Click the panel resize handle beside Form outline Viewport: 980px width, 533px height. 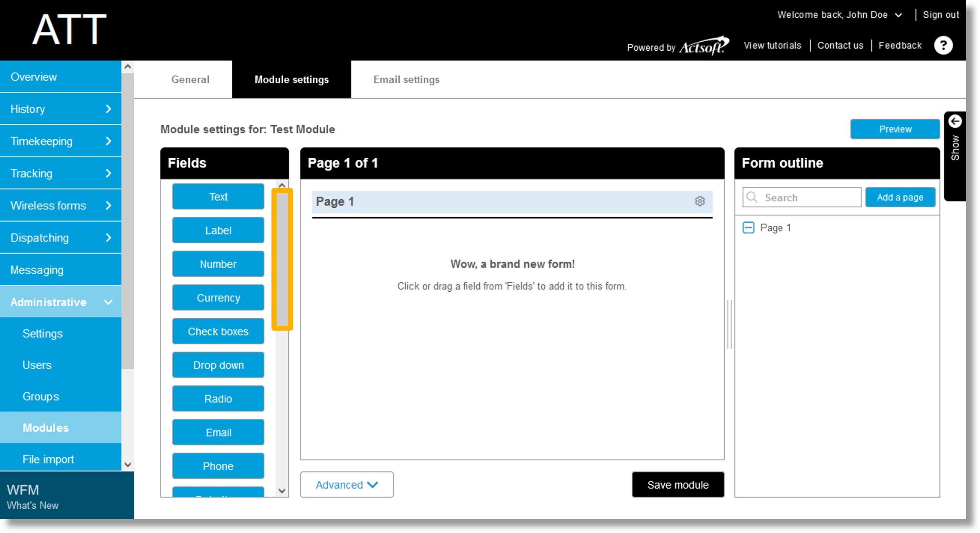pyautogui.click(x=729, y=324)
